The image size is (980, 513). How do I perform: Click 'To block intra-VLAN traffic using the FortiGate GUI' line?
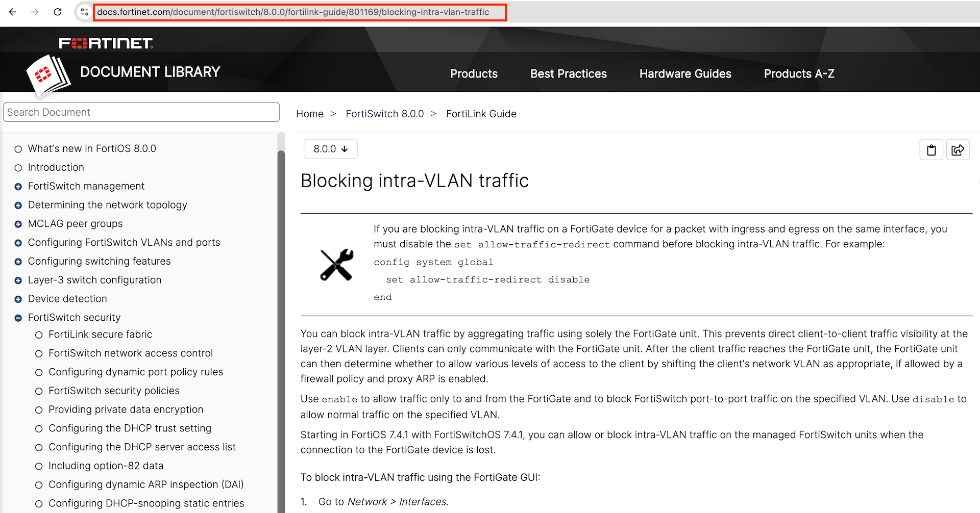(420, 477)
